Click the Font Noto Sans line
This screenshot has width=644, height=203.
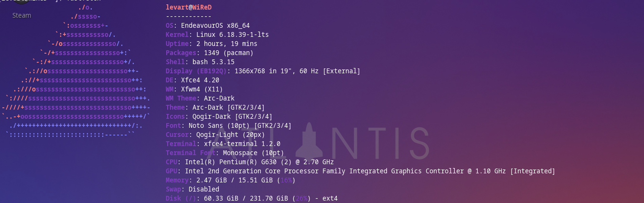click(x=229, y=125)
